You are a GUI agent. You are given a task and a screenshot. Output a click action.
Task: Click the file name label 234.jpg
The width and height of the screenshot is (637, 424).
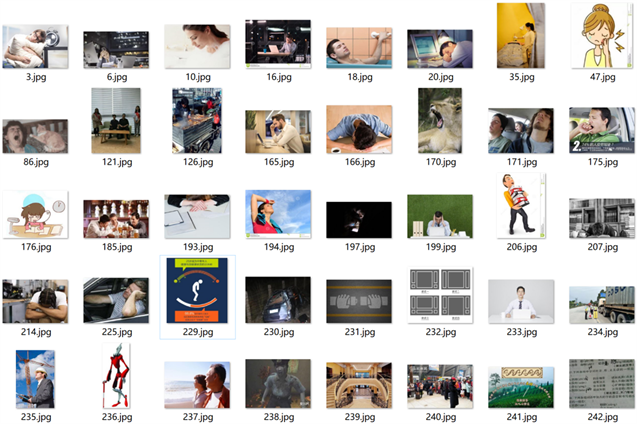603,332
